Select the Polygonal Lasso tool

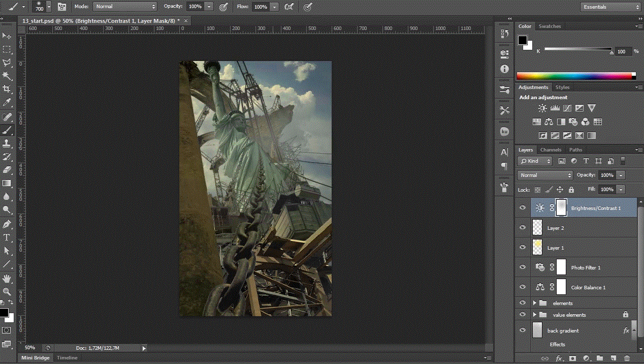click(7, 63)
